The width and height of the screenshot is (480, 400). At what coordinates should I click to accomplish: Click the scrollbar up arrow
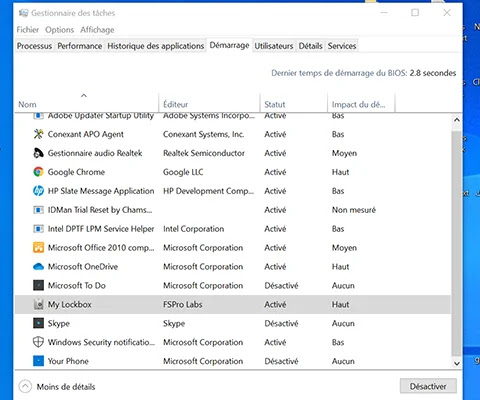(x=457, y=120)
